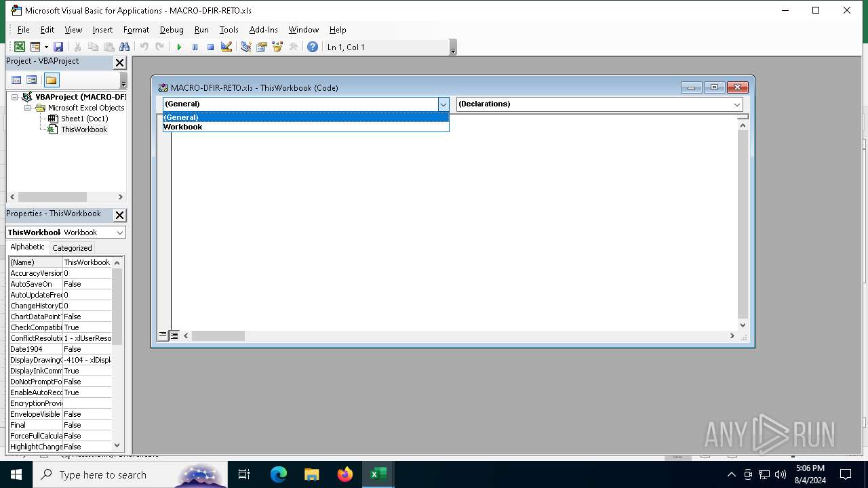Viewport: 868px width, 488px height.
Task: Open Microsoft Edge from taskbar
Action: coord(279,474)
